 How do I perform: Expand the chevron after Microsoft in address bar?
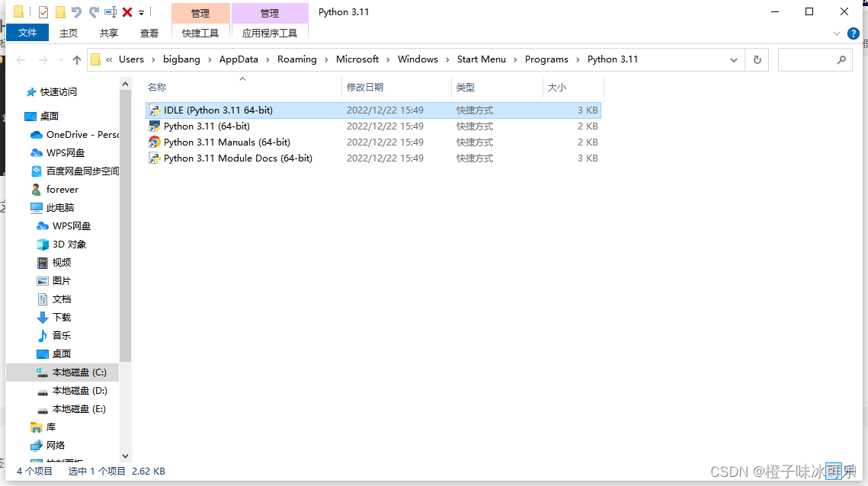click(389, 59)
